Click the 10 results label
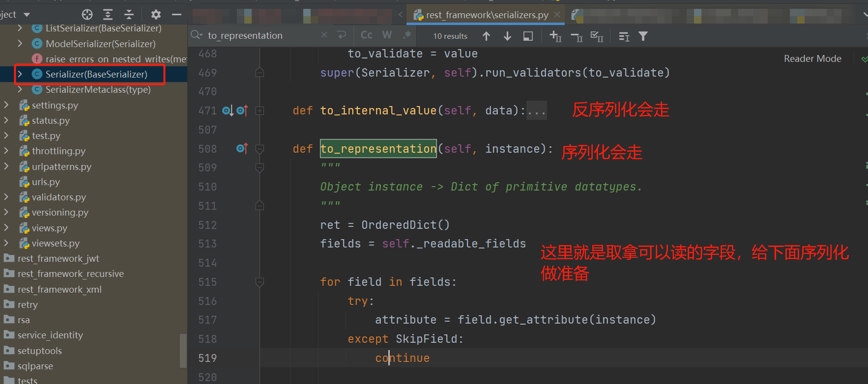The width and height of the screenshot is (868, 384). [450, 36]
